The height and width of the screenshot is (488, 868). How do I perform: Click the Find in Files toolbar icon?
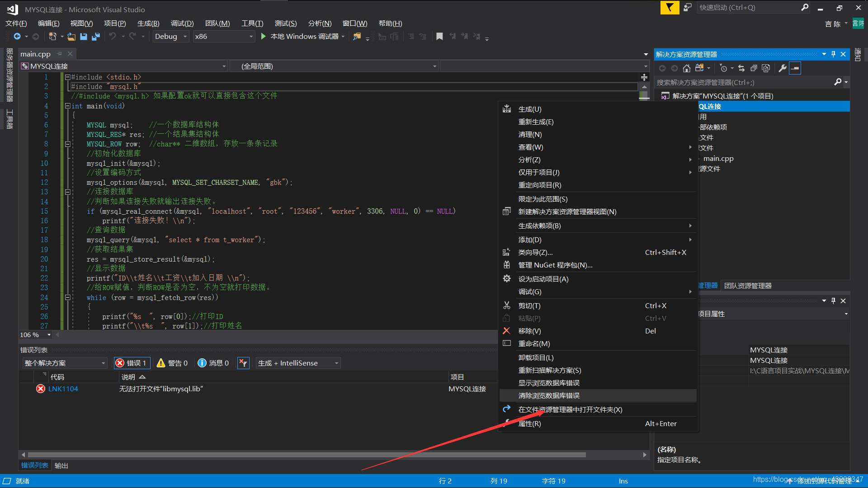point(357,37)
